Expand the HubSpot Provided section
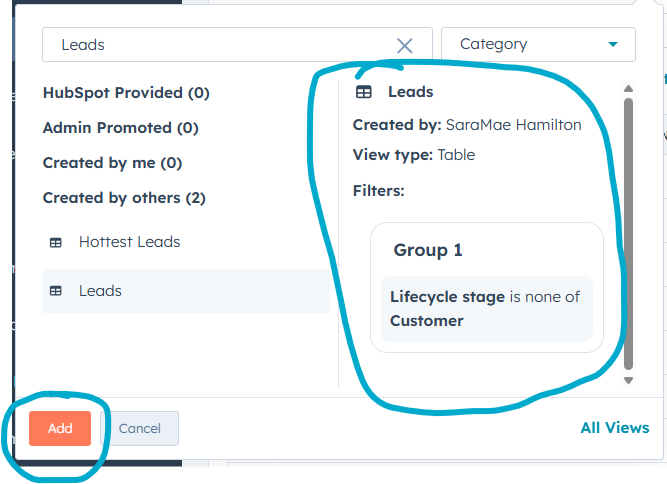 click(126, 93)
